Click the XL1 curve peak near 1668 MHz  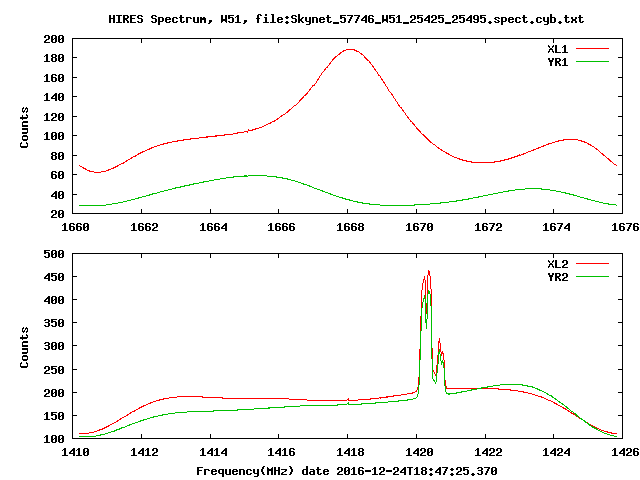(x=350, y=49)
